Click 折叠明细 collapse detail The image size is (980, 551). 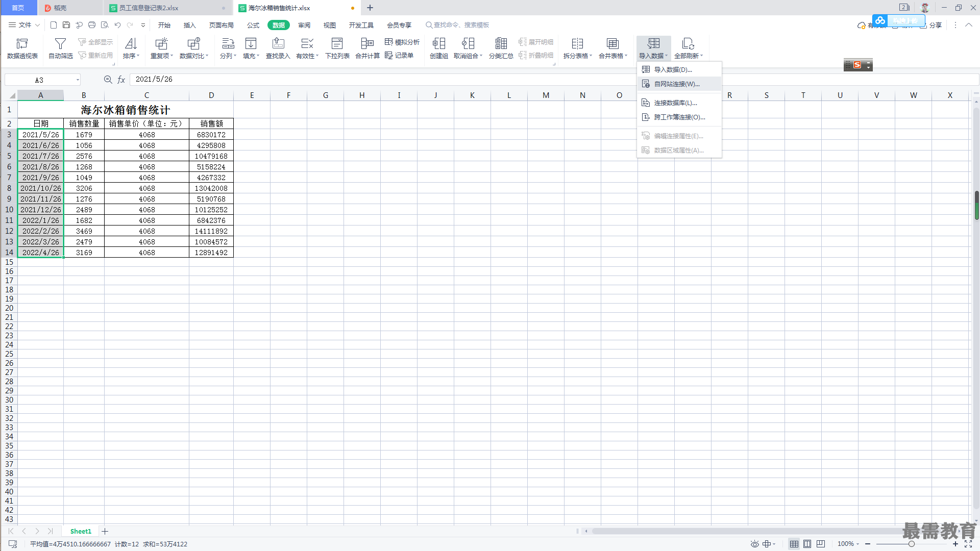point(536,56)
